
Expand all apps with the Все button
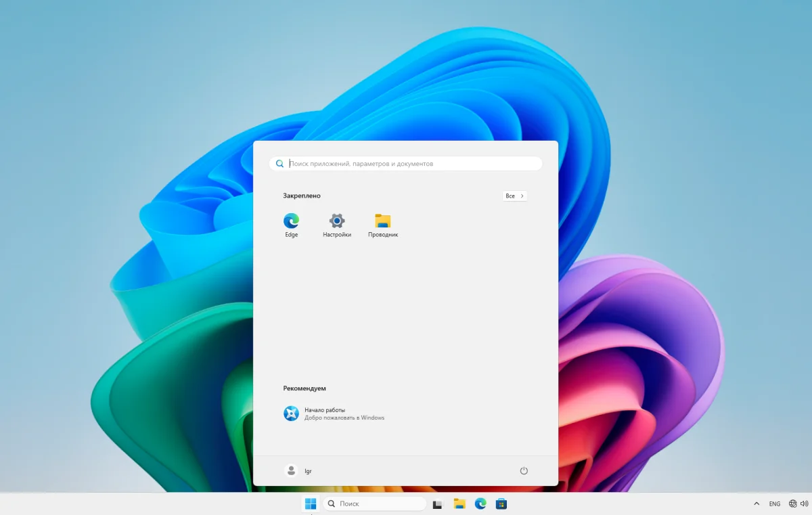click(x=514, y=196)
